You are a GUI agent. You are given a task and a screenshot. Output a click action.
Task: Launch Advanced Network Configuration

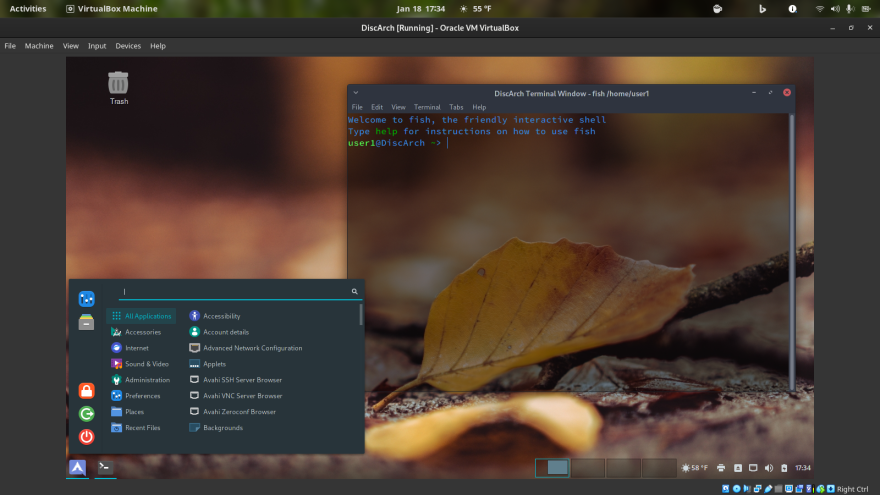click(x=245, y=348)
